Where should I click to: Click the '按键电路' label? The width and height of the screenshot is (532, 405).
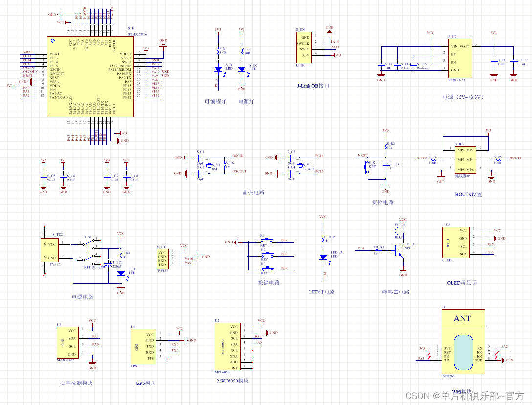tap(269, 283)
